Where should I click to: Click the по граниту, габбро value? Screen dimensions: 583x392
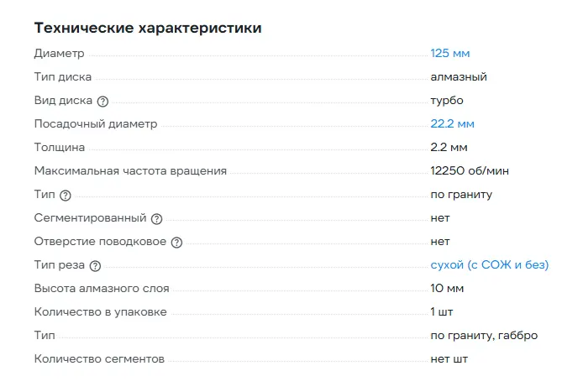point(484,335)
